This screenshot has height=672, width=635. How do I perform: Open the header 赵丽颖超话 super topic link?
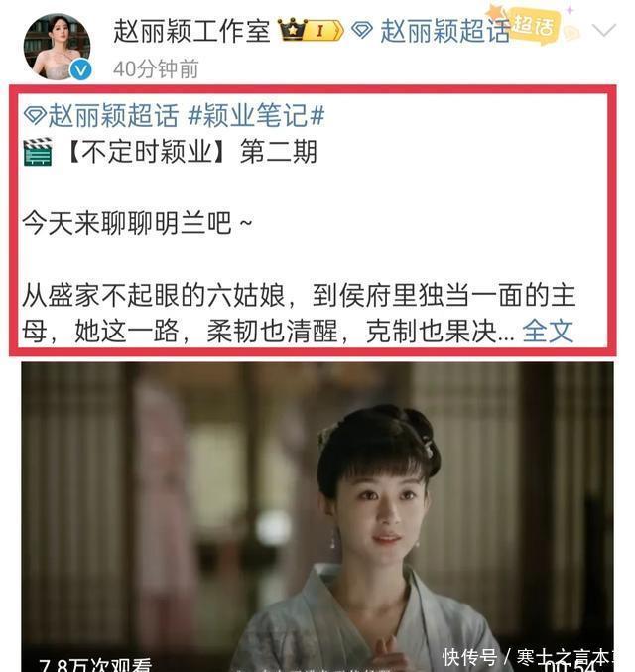coord(445,31)
